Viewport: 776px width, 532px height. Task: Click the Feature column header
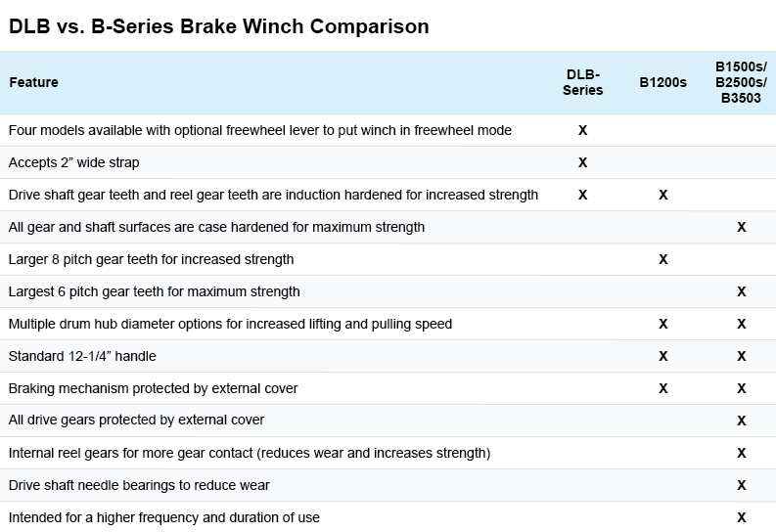pos(33,82)
